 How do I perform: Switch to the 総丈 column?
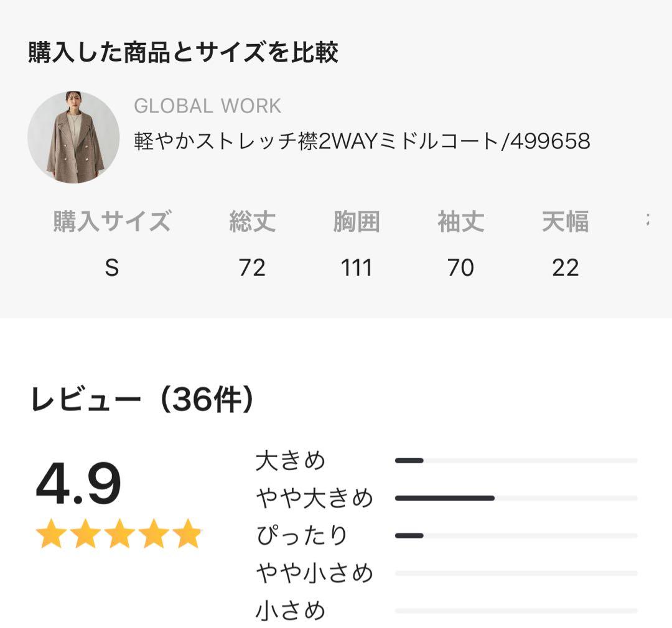coord(253,221)
